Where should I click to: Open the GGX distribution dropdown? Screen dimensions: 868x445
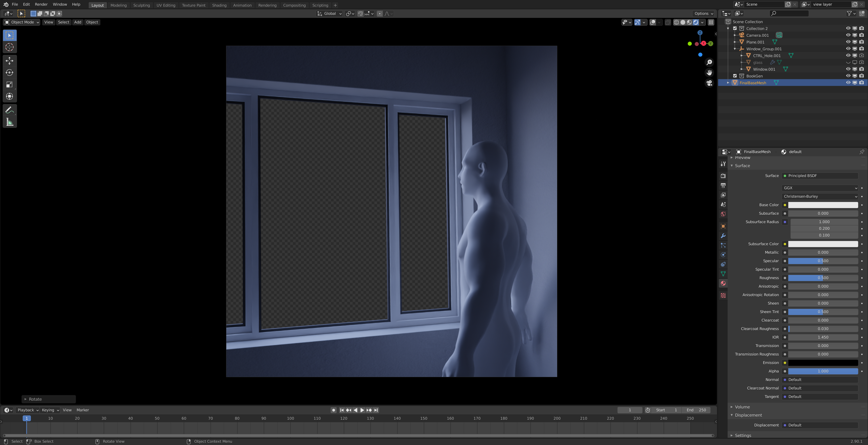[x=820, y=188]
